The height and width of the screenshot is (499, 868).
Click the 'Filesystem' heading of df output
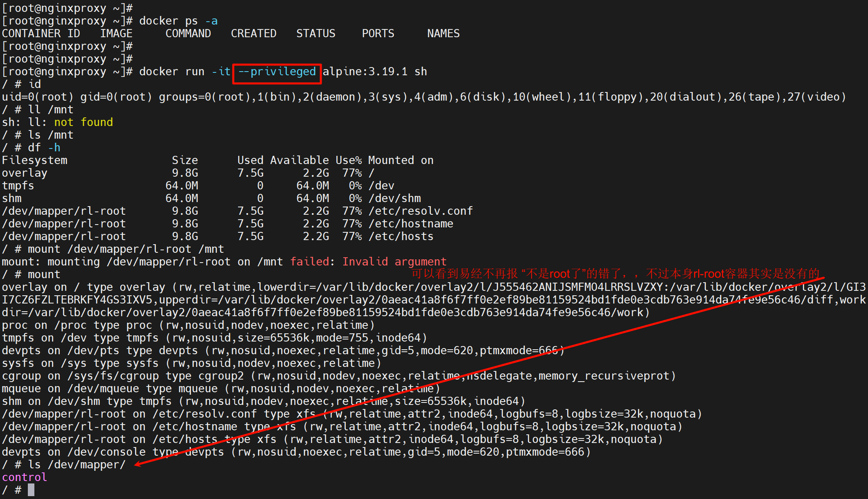point(35,160)
